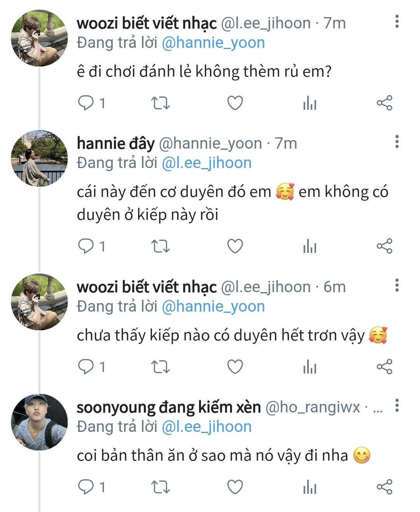Image resolution: width=420 pixels, height=512 pixels.
Task: Retweet the first woozi tweet
Action: point(160,103)
